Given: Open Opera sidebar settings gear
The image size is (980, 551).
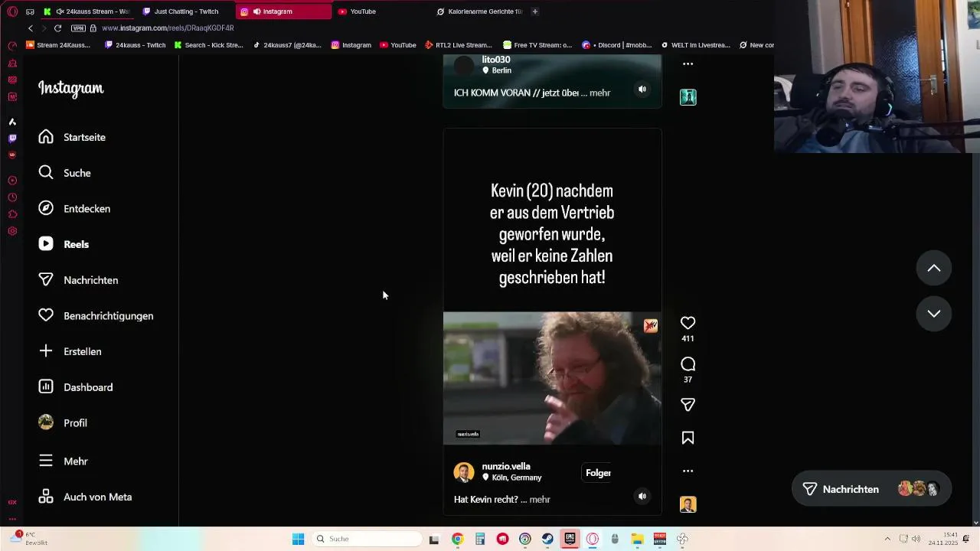Looking at the screenshot, I should point(12,231).
